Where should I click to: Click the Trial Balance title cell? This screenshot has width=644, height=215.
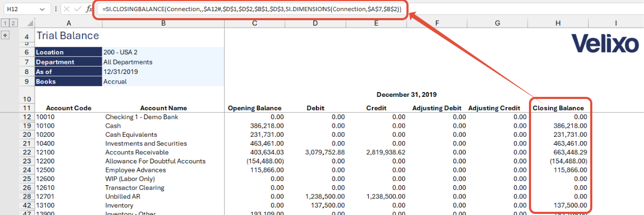tap(68, 36)
